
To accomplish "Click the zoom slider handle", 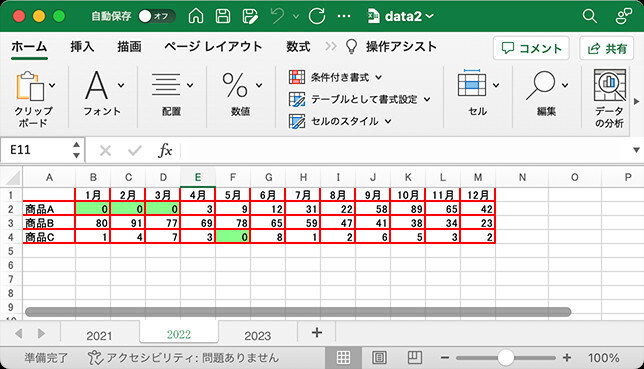I will (x=506, y=357).
